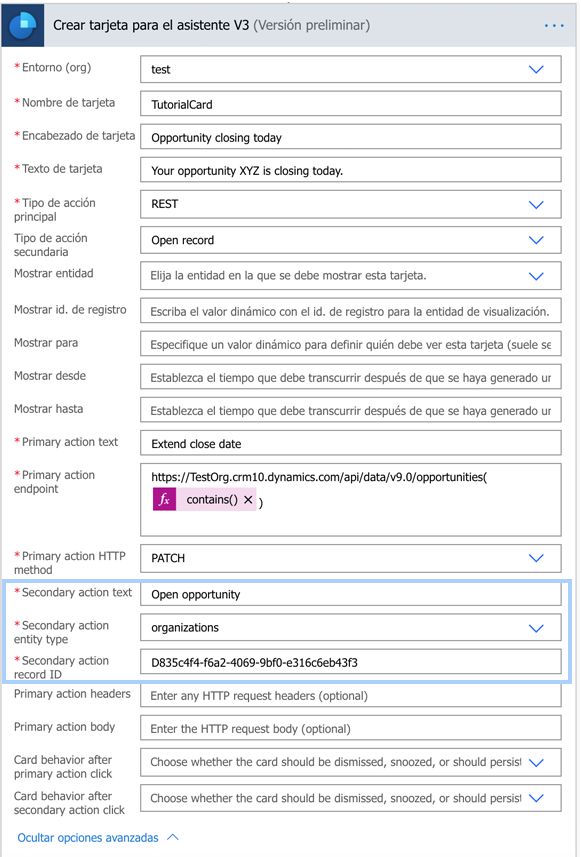581x857 pixels.
Task: Open Tipo de acción secundaria dropdown
Action: point(536,240)
